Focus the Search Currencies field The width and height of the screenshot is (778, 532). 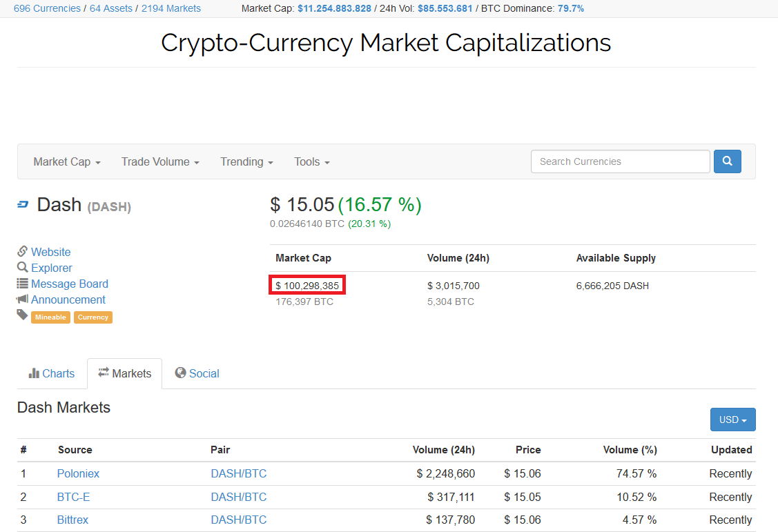(620, 161)
